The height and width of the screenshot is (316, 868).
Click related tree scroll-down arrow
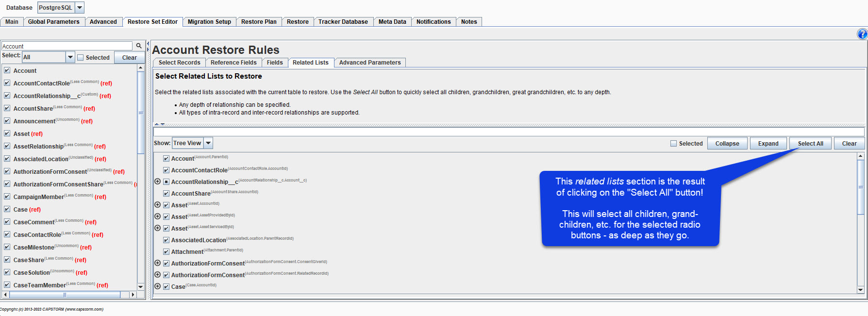tap(861, 290)
